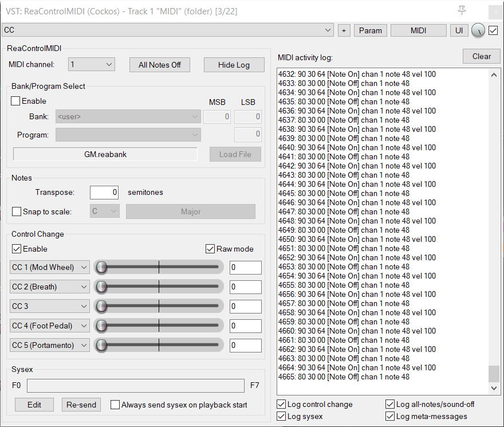Enable Snap to scale checkbox
The width and height of the screenshot is (504, 427).
(17, 211)
